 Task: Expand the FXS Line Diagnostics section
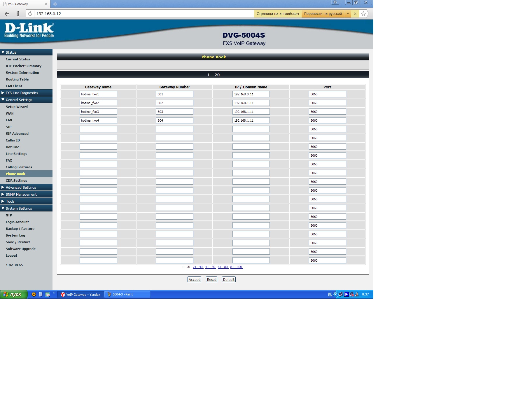26,93
